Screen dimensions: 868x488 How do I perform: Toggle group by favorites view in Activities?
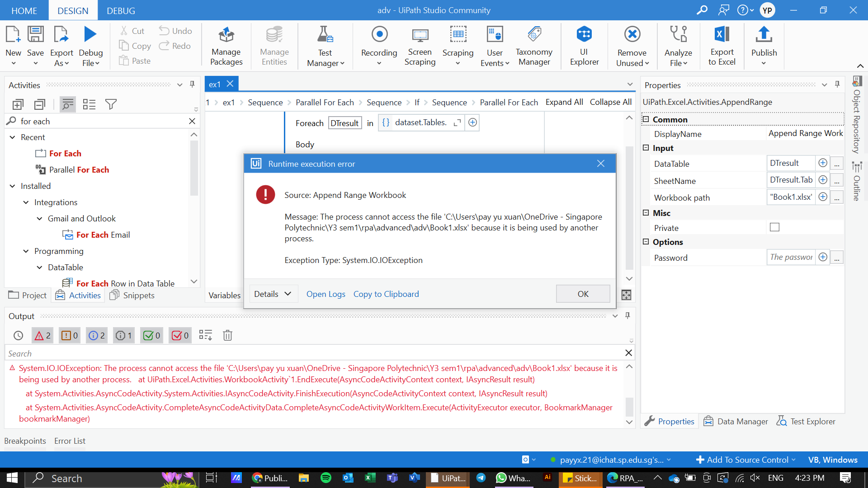click(90, 104)
